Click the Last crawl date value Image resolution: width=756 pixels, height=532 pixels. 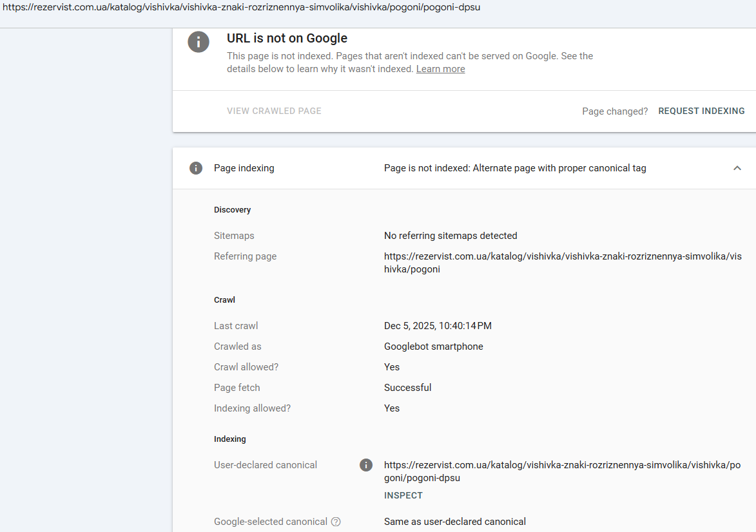click(438, 326)
